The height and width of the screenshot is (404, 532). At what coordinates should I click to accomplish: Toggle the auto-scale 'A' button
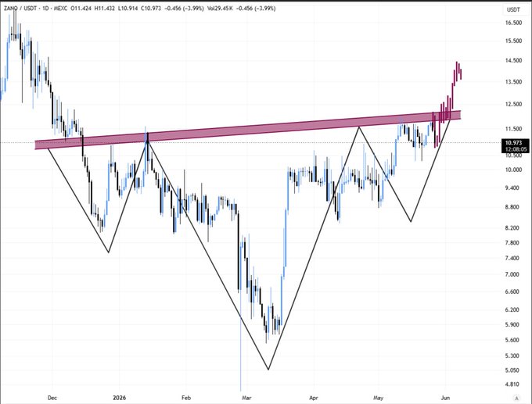(516, 398)
